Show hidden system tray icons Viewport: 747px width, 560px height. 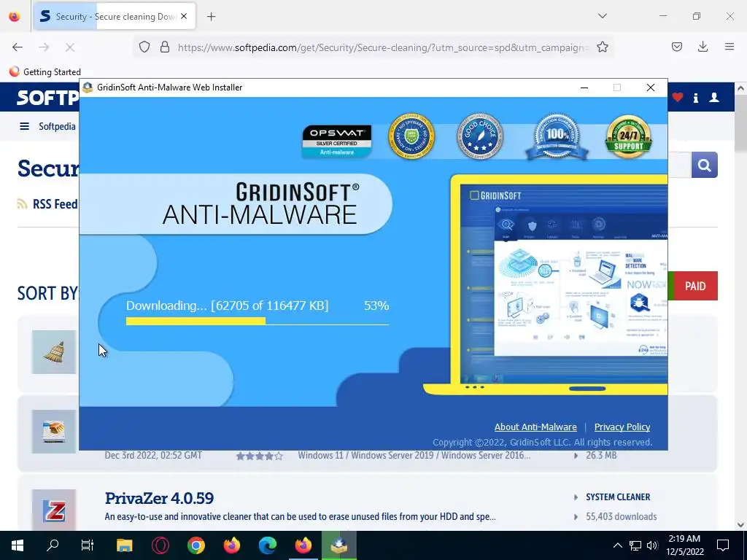coord(617,545)
